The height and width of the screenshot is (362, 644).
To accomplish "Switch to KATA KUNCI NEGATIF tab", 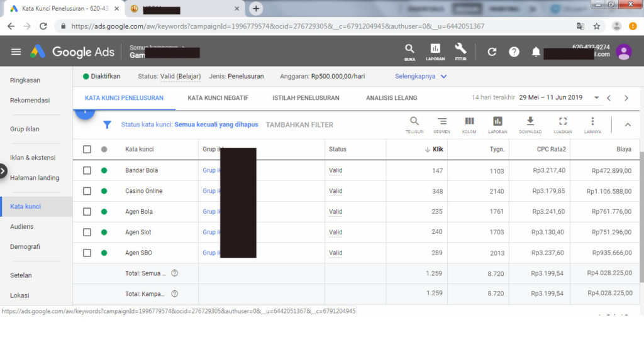I will (x=218, y=98).
